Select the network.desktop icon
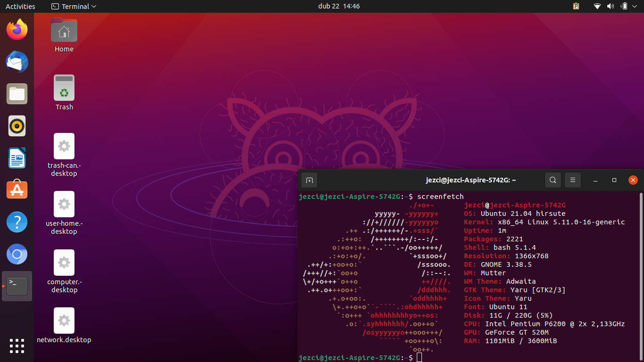This screenshot has width=644, height=362. [64, 320]
